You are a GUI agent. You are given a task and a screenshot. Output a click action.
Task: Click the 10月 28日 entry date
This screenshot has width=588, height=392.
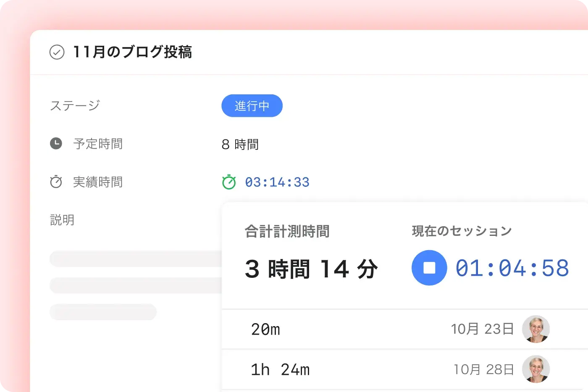point(484,369)
